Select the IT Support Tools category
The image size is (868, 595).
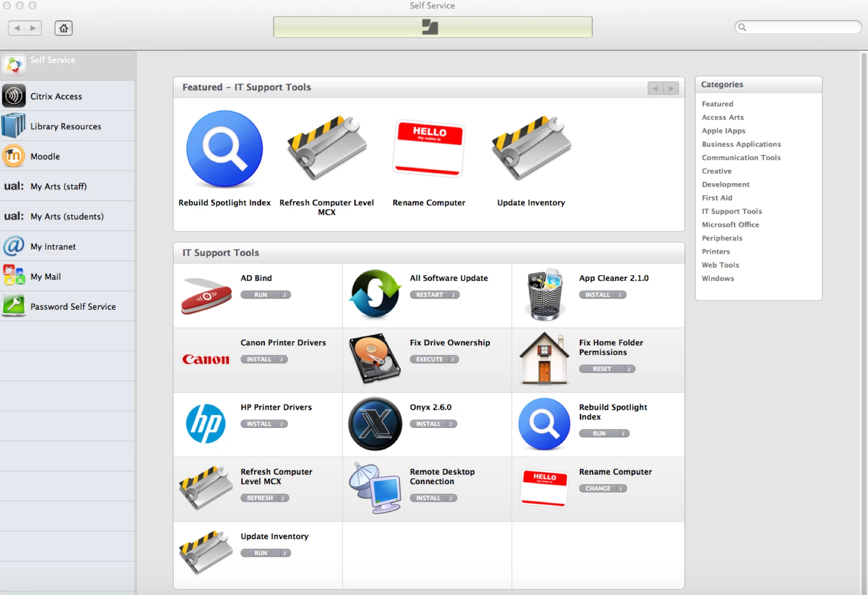point(732,211)
